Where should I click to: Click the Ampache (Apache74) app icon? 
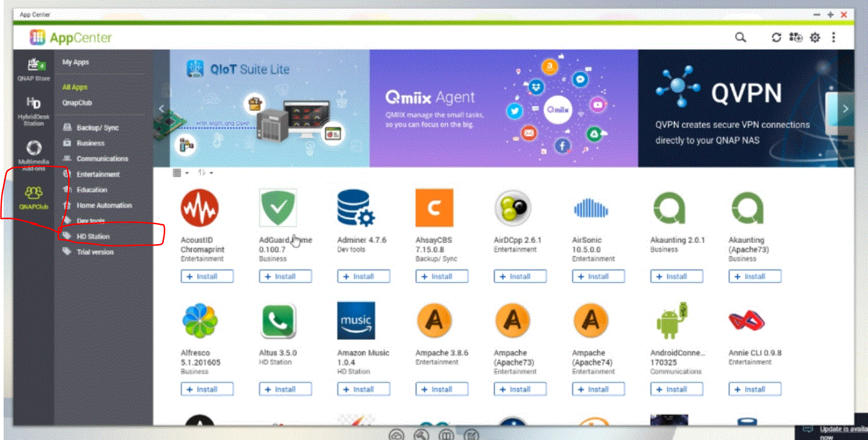[x=591, y=321]
